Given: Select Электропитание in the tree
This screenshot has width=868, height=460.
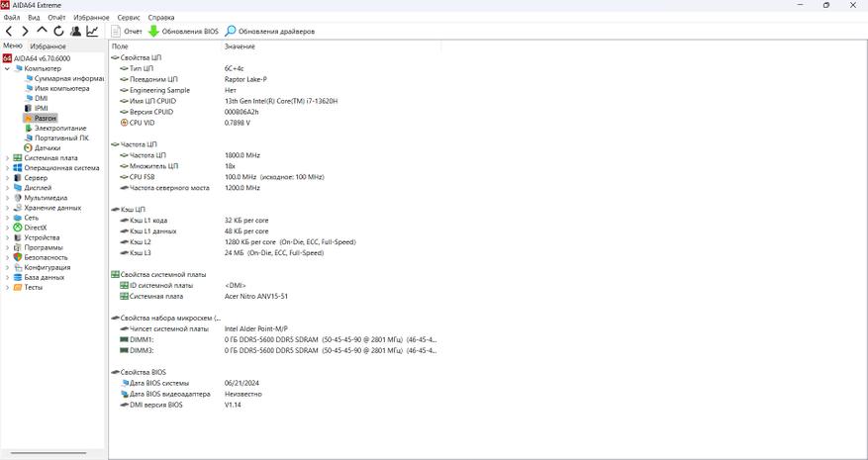Looking at the screenshot, I should [55, 129].
